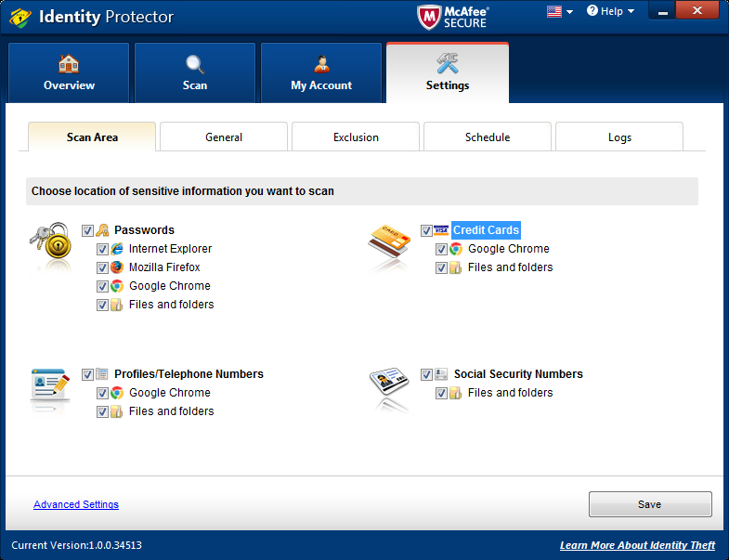Open the language dropdown arrow beside the flag
The image size is (729, 560).
[x=569, y=12]
